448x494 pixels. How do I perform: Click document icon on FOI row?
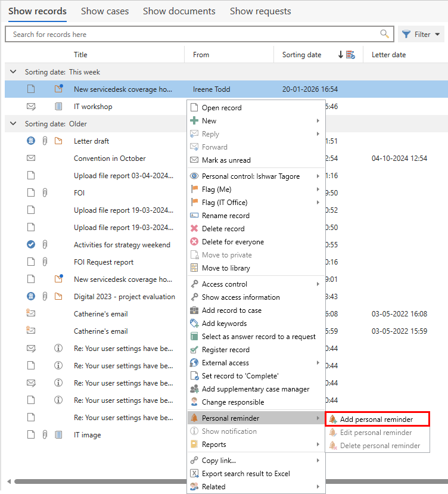tap(31, 192)
